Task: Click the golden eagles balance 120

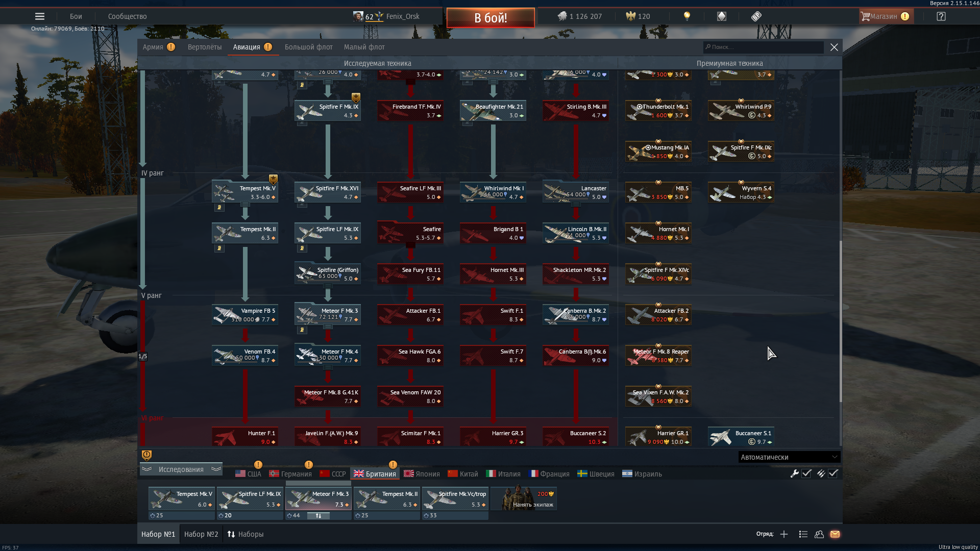Action: [x=638, y=16]
